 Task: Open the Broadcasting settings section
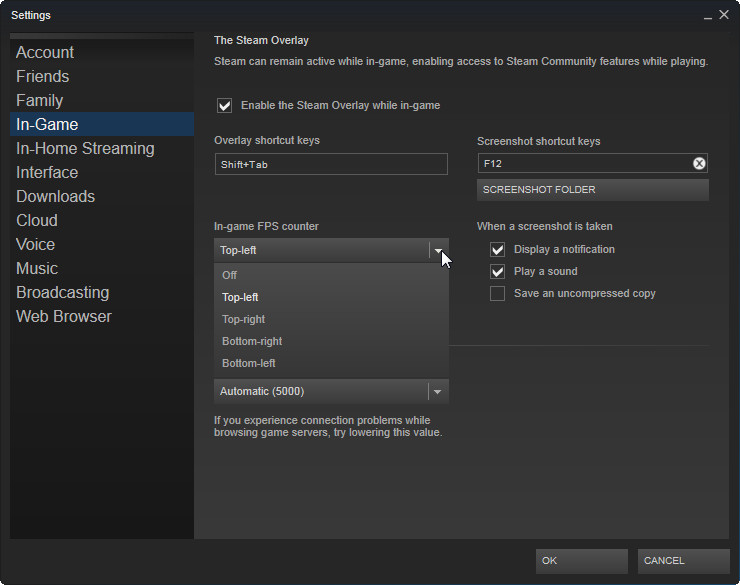click(102, 292)
